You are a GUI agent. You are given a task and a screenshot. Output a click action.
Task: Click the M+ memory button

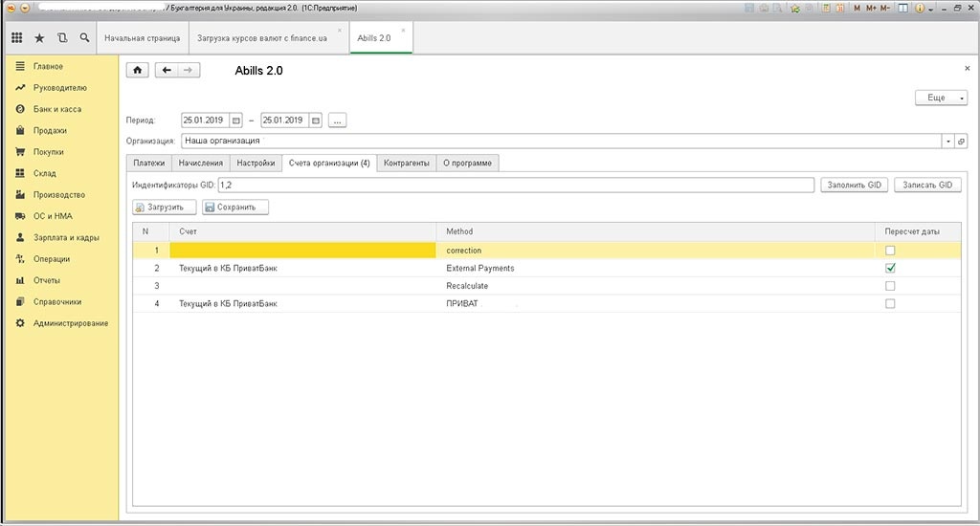(x=873, y=8)
